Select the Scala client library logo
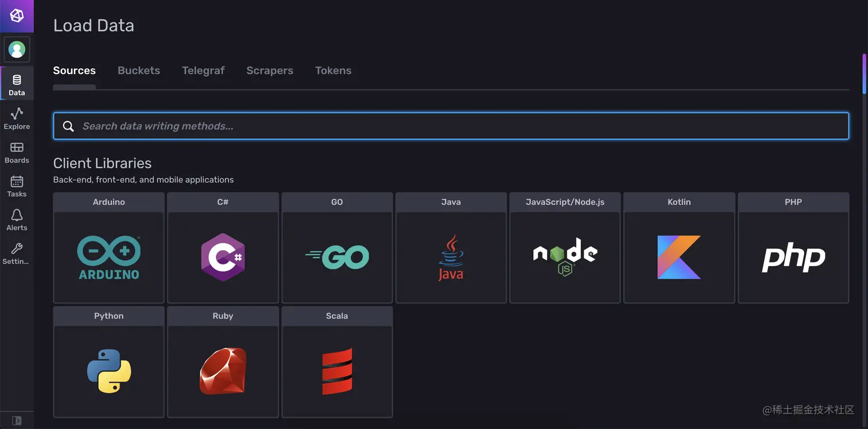The width and height of the screenshot is (868, 429). point(337,371)
